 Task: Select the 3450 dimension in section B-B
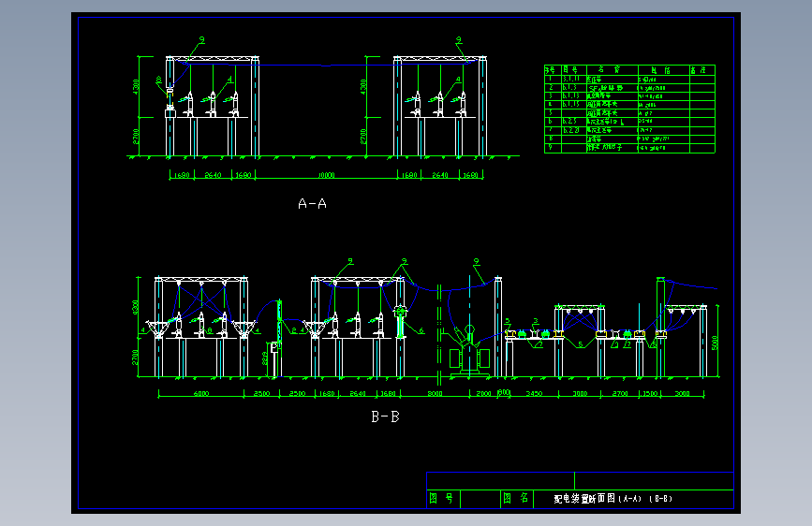click(x=534, y=394)
